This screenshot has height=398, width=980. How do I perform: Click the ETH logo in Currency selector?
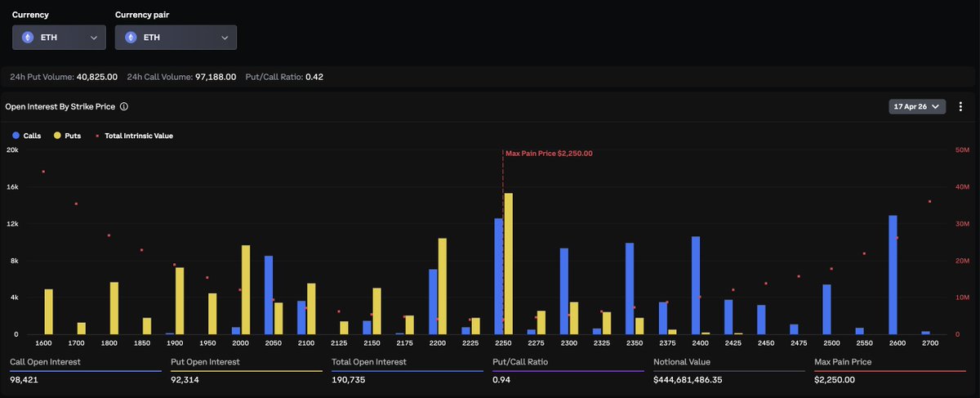coord(28,38)
